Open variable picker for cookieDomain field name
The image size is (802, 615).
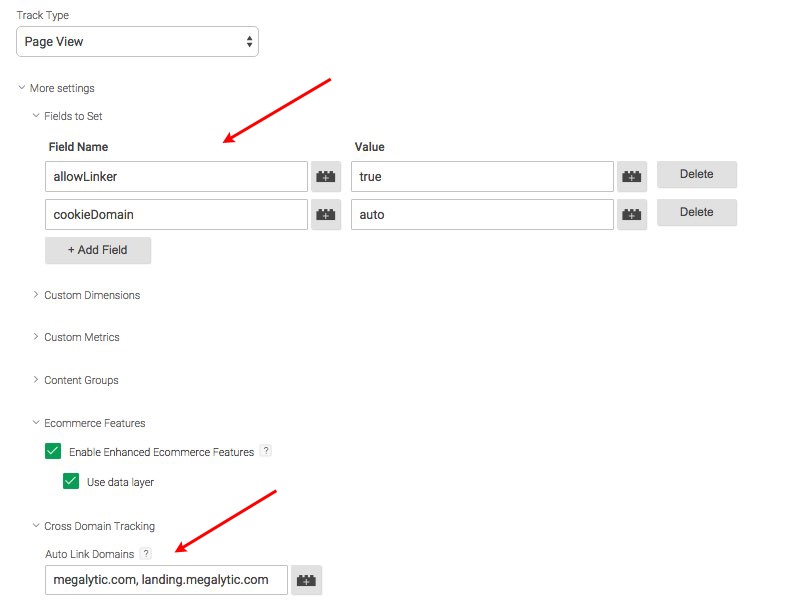326,213
